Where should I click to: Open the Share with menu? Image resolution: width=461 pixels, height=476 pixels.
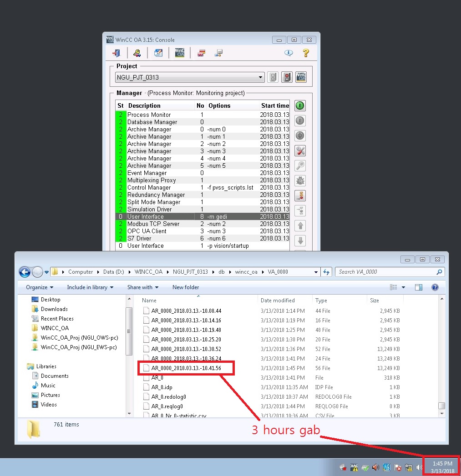tap(142, 287)
